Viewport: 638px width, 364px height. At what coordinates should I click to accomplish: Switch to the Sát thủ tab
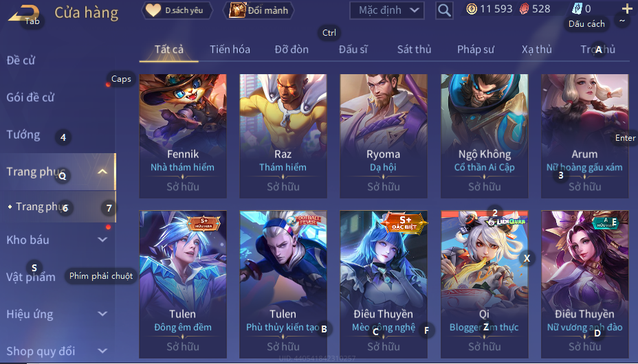tap(414, 49)
